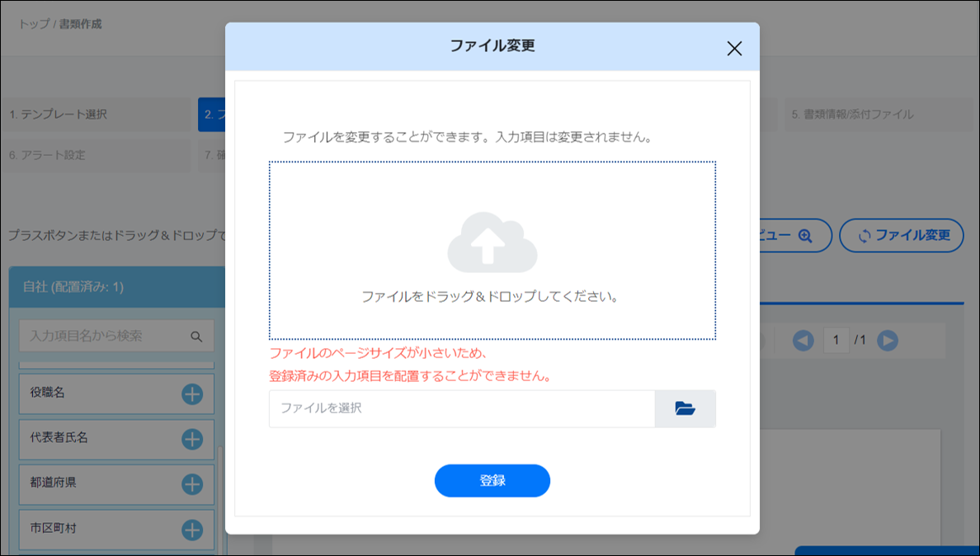Click the ファイルを選択 input field
This screenshot has height=556, width=980.
(462, 408)
